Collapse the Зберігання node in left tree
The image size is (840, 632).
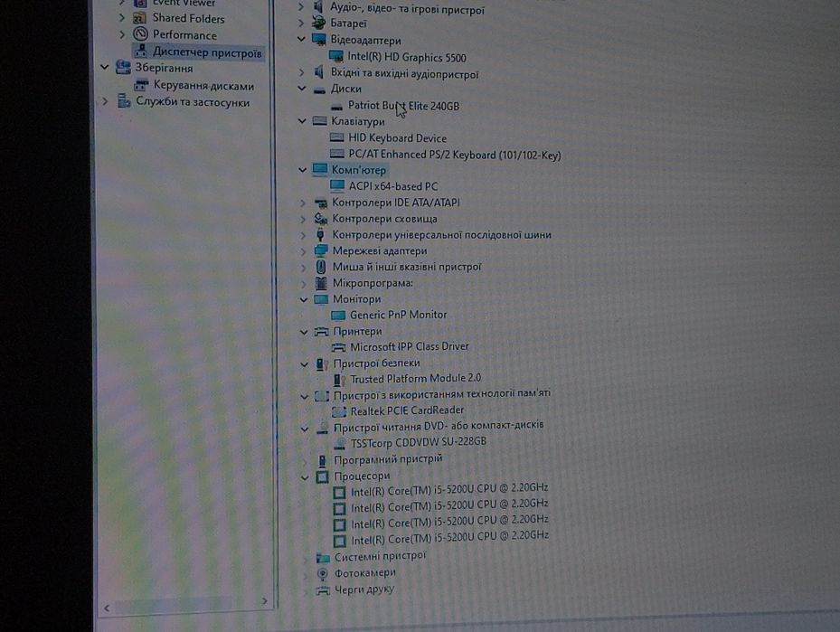pos(105,68)
